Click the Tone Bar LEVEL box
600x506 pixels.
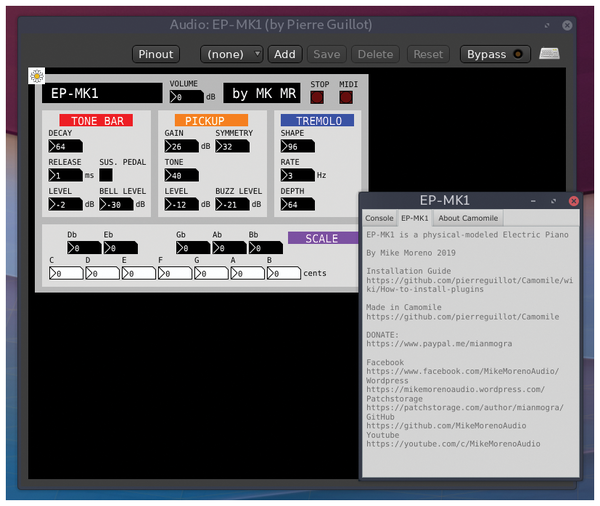65,204
